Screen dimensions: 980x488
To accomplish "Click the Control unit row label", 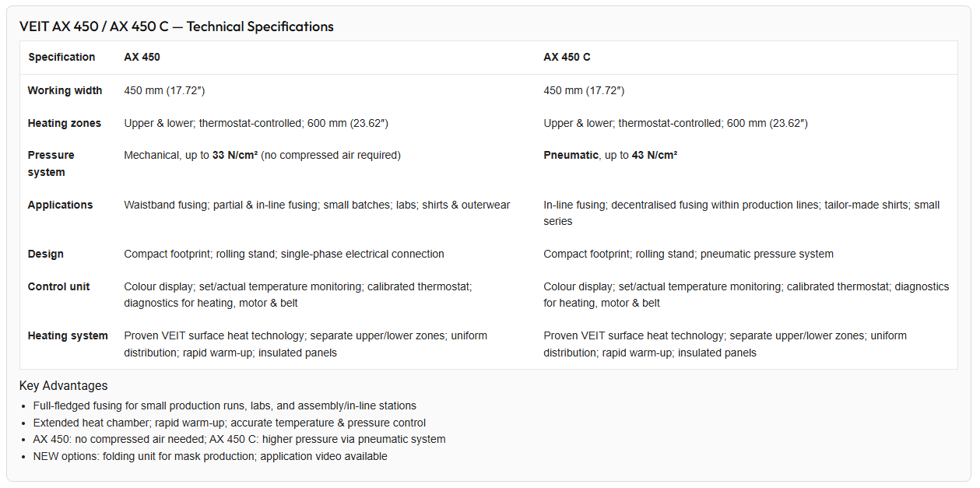I will 58,286.
